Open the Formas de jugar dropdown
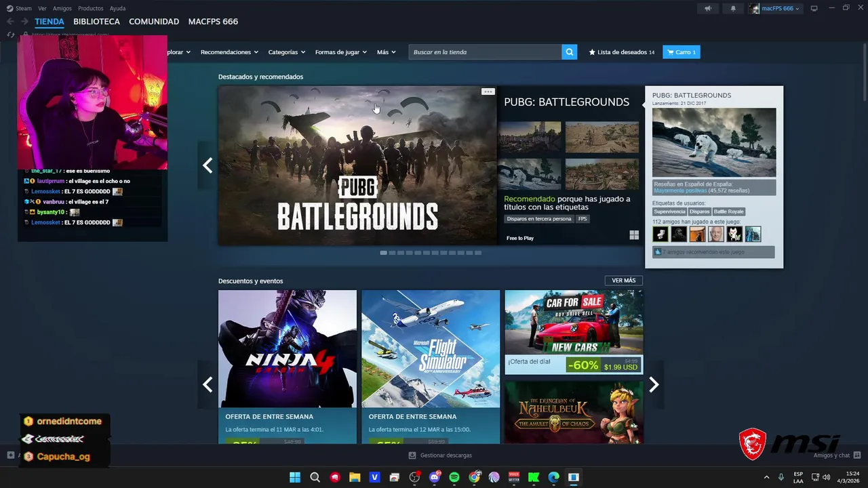The image size is (868, 488). [x=341, y=52]
